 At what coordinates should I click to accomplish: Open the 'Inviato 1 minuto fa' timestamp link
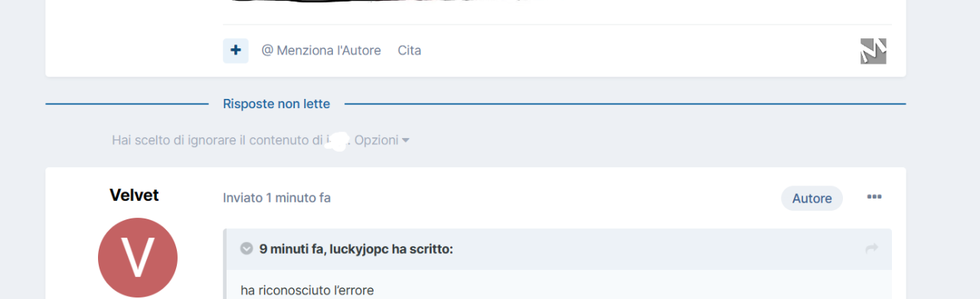click(277, 198)
